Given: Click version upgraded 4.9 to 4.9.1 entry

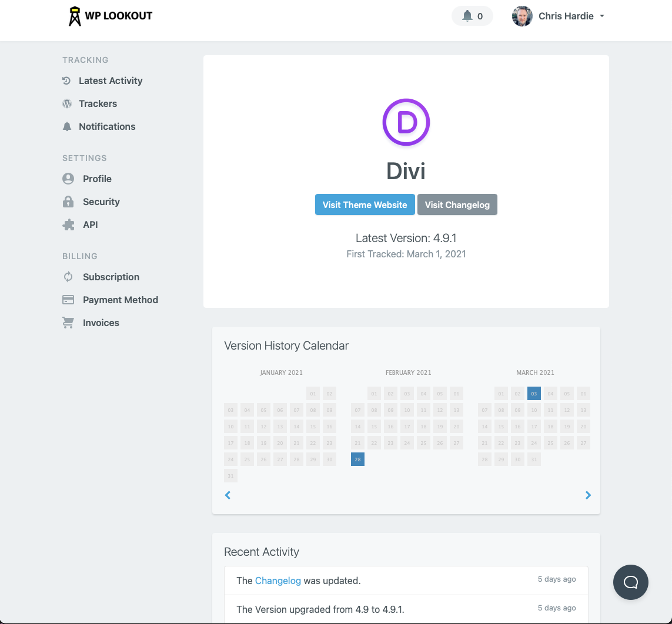Looking at the screenshot, I should [x=406, y=609].
